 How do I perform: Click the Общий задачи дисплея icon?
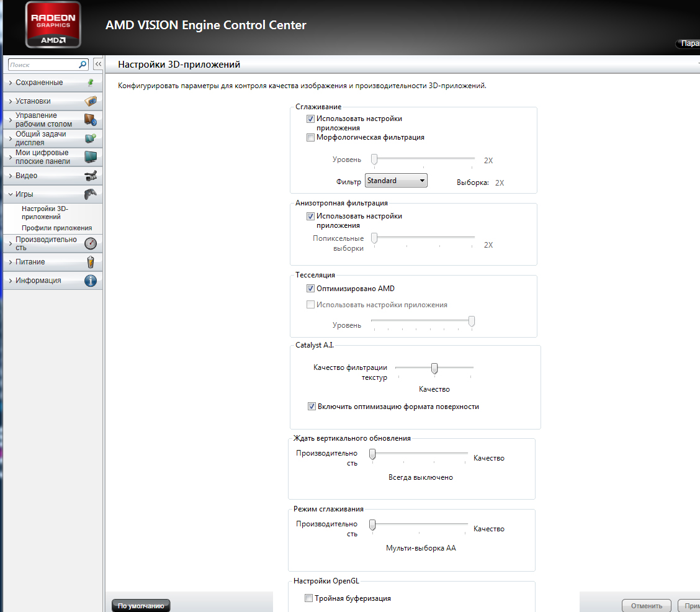point(91,138)
